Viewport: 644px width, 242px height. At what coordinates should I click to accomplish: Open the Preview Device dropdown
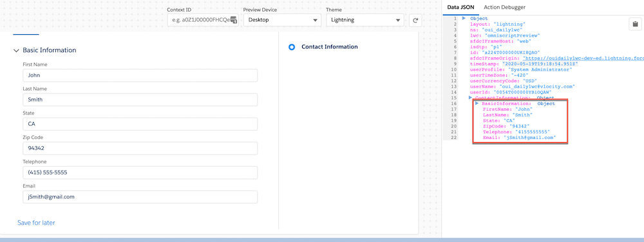282,20
